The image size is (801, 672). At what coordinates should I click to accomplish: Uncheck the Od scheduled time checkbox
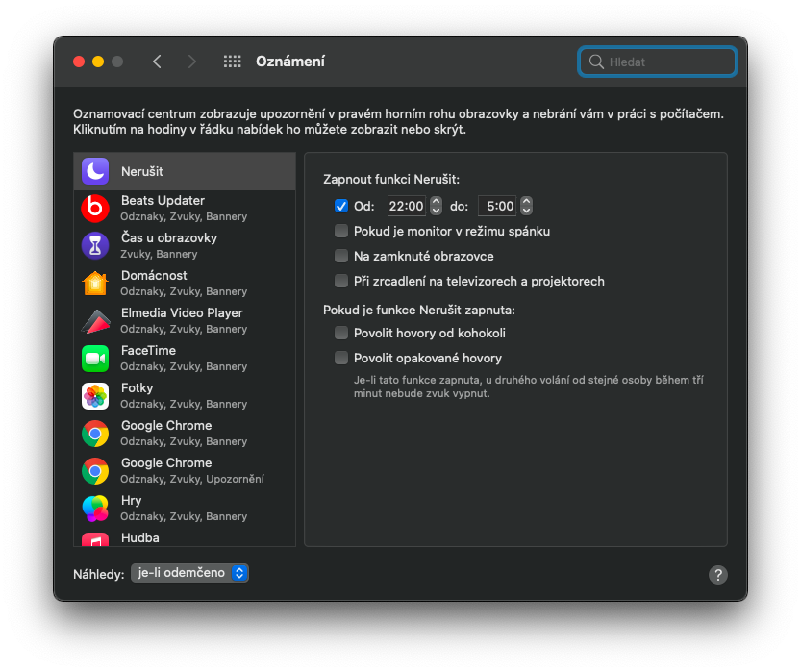coord(341,206)
